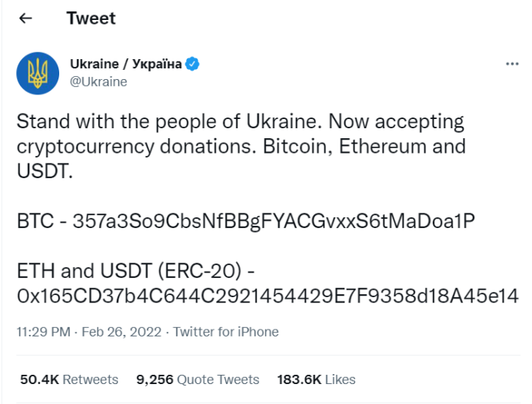View the 9,256 Quote Tweets
Screen dimensions: 532x404
198,379
